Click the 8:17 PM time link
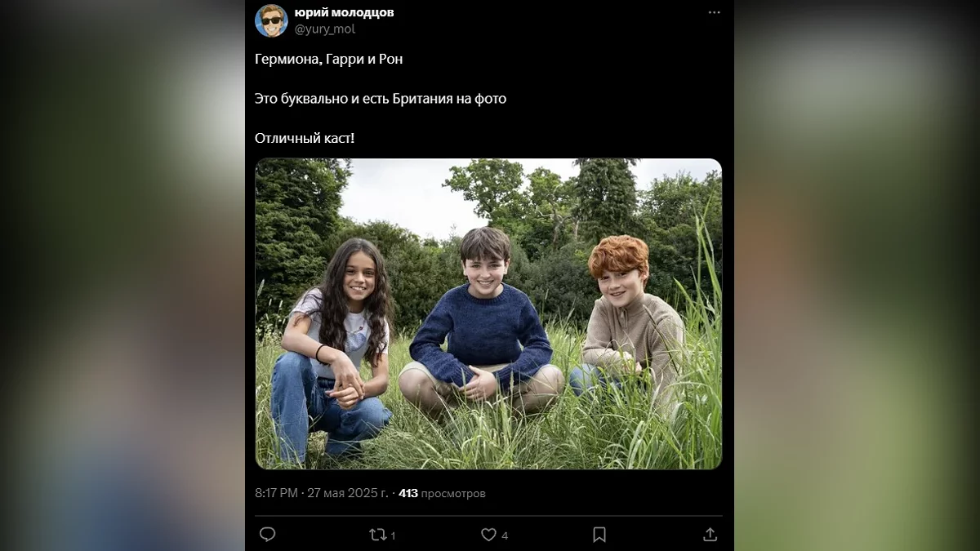Image resolution: width=980 pixels, height=551 pixels. click(x=277, y=493)
